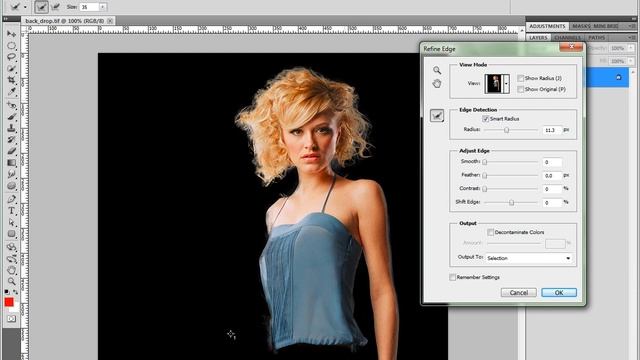Click the Feather slider handle
The width and height of the screenshot is (640, 360).
(485, 176)
